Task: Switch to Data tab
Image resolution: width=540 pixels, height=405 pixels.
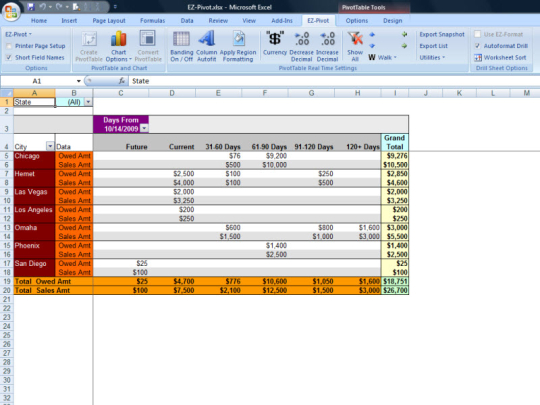Action: point(187,21)
